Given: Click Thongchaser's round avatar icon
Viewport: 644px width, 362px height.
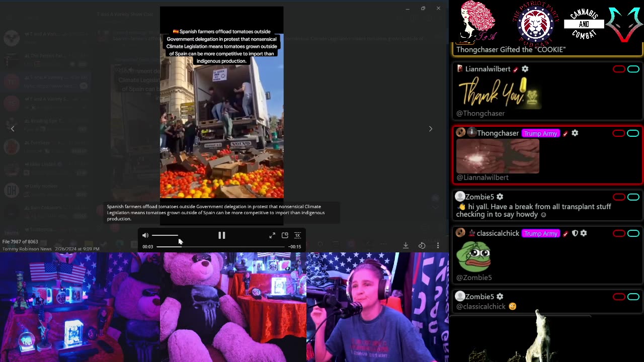Looking at the screenshot, I should point(460,133).
